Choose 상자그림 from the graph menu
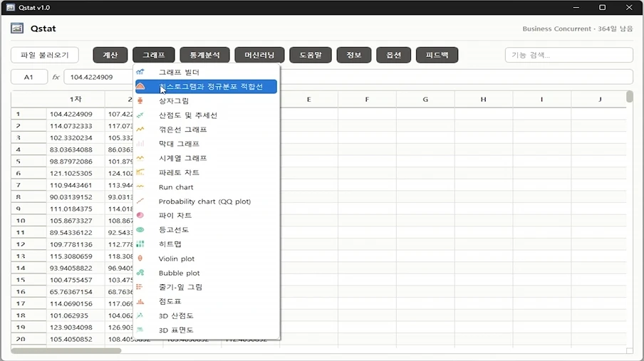Image resolution: width=644 pixels, height=361 pixels. click(206, 100)
